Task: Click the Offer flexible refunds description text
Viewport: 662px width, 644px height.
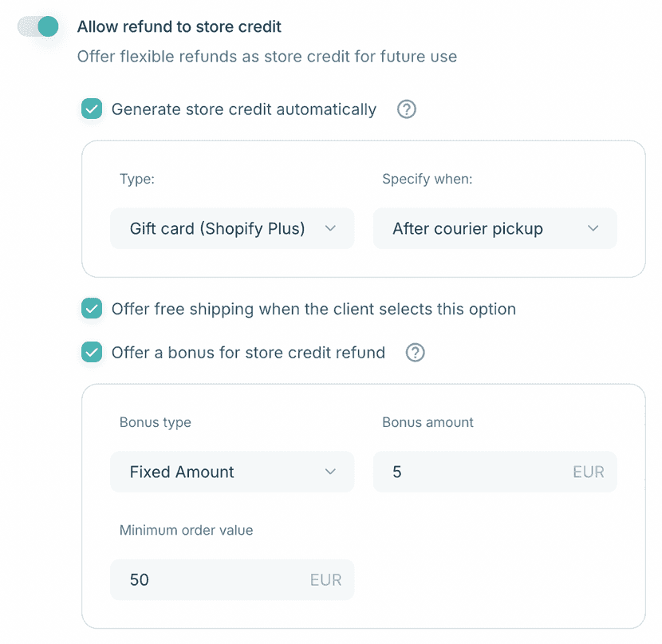Action: pos(267,57)
